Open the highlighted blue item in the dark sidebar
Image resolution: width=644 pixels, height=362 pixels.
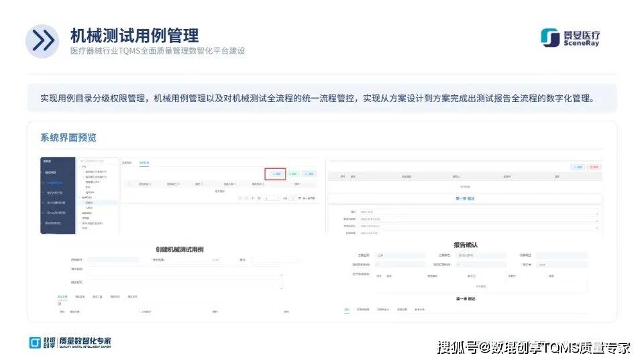coord(54,182)
